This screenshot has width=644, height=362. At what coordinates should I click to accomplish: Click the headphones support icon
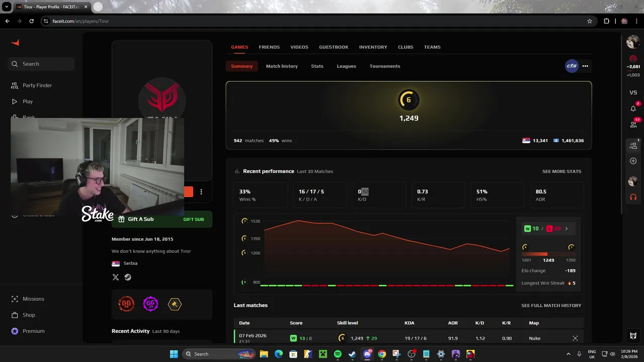(x=633, y=197)
